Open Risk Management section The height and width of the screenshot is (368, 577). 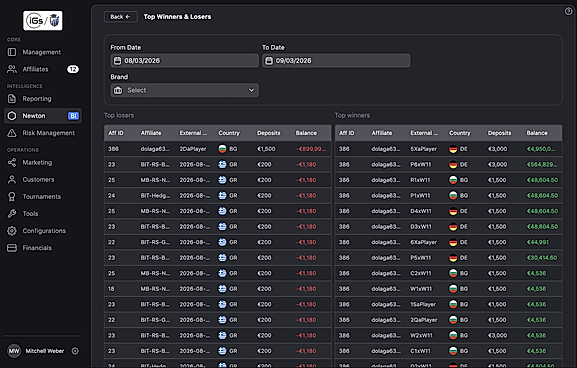pyautogui.click(x=43, y=133)
